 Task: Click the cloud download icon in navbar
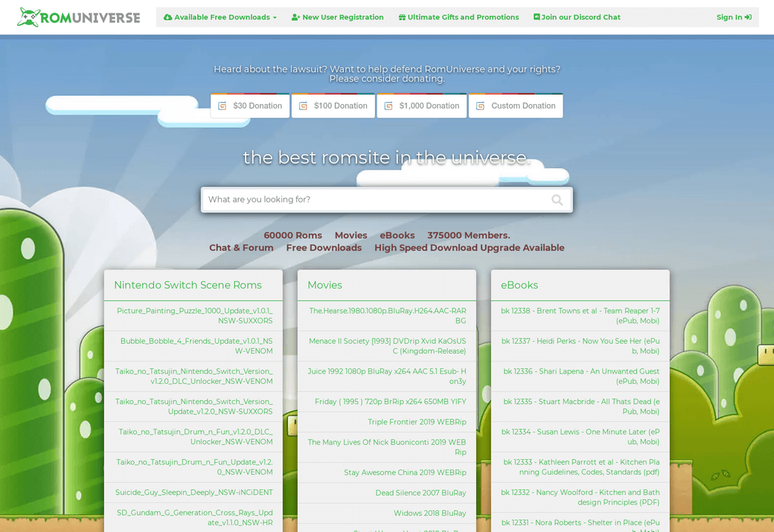point(168,17)
